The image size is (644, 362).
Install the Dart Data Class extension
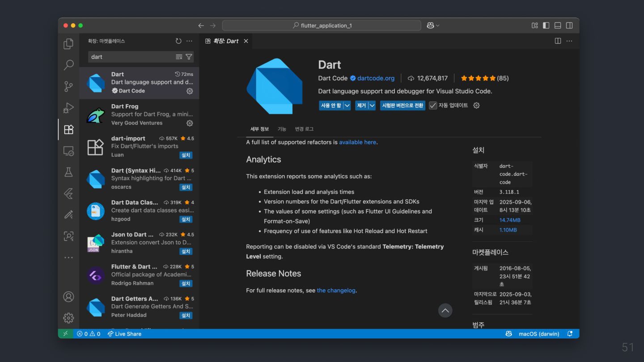(186, 219)
